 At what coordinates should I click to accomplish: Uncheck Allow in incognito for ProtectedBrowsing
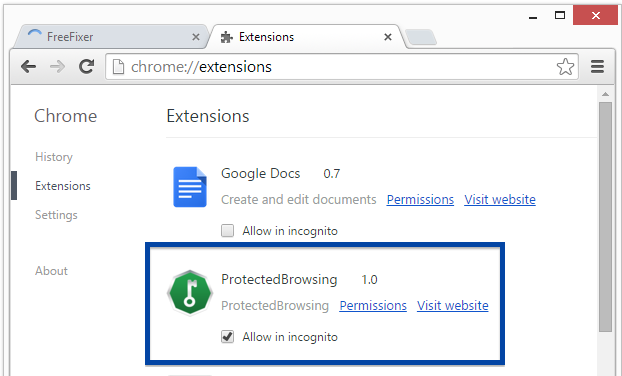point(227,337)
